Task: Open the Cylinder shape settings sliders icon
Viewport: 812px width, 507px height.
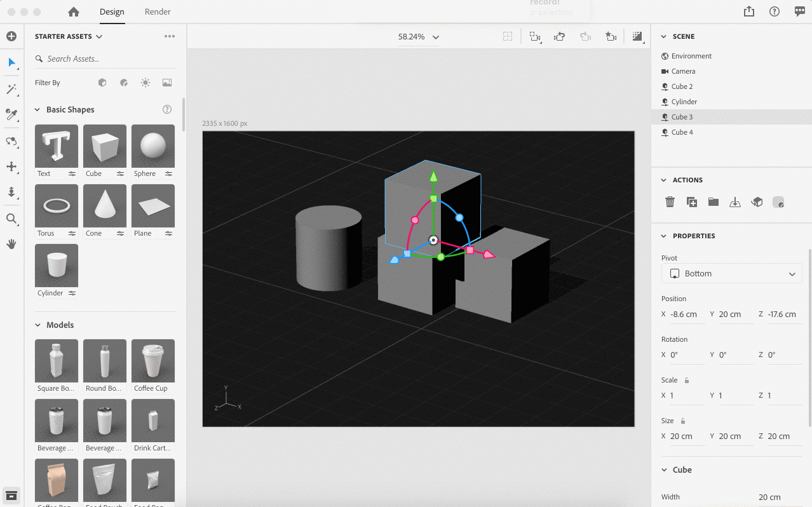Action: pos(72,293)
